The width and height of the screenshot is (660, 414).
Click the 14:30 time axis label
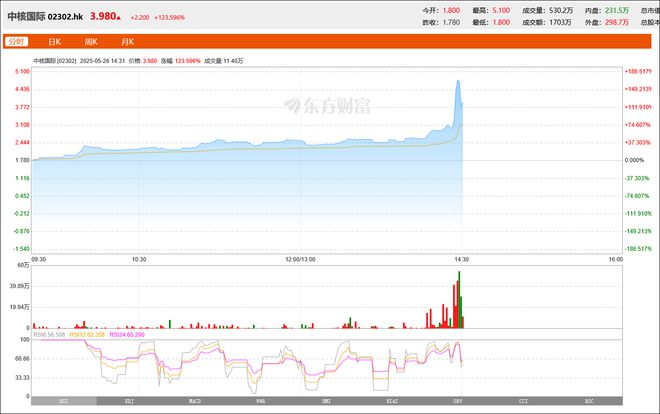461,259
